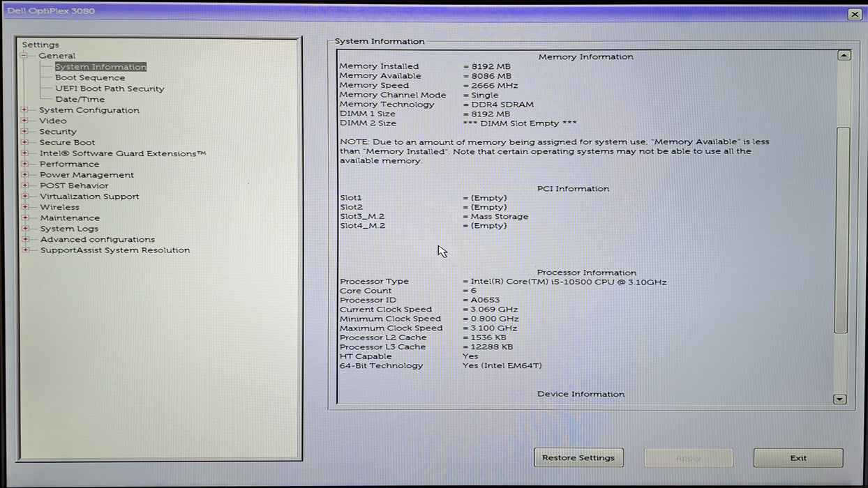Expand the POST Behavior node
868x488 pixels.
pos(25,185)
